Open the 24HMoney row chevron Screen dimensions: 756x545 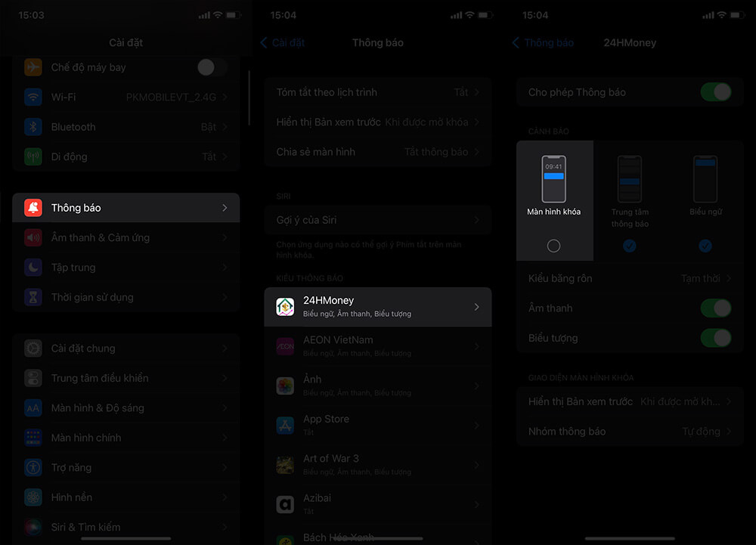(x=476, y=307)
